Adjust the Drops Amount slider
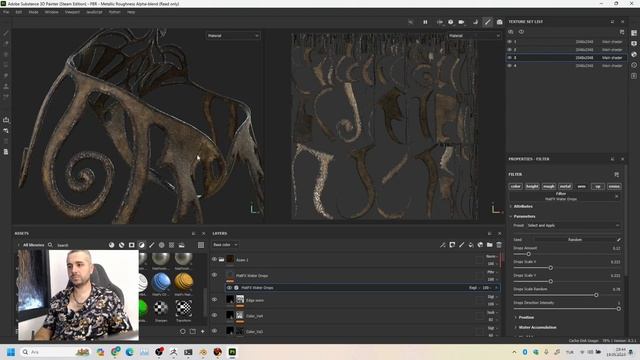Image resolution: width=640 pixels, height=360 pixels. [528, 254]
